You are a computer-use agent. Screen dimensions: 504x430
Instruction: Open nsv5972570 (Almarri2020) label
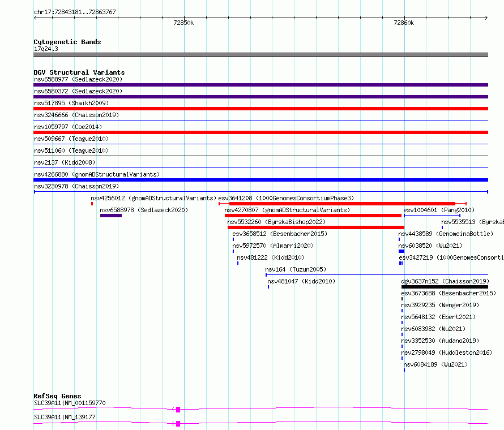pos(273,246)
